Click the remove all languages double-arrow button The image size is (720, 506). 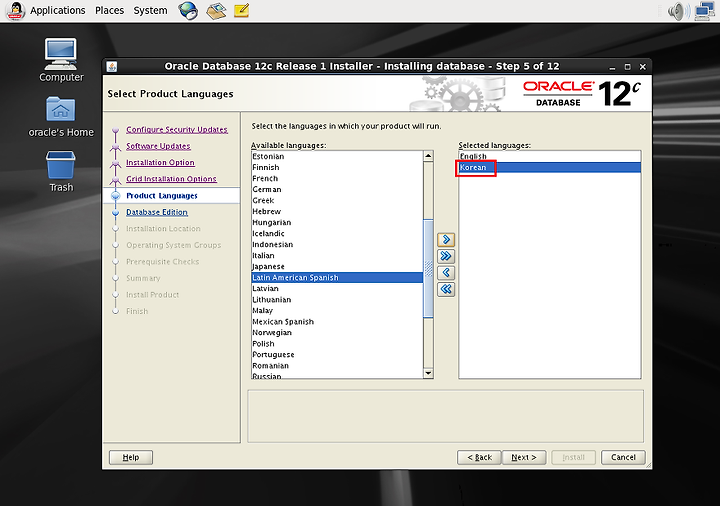[446, 289]
